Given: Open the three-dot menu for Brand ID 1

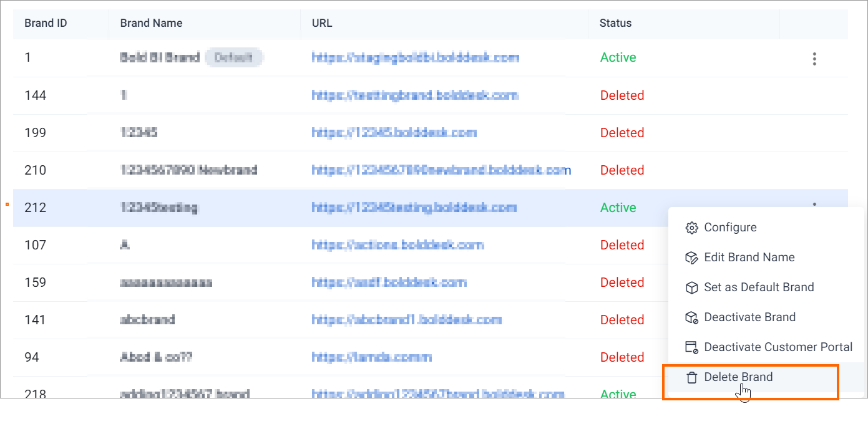Looking at the screenshot, I should pos(814,59).
